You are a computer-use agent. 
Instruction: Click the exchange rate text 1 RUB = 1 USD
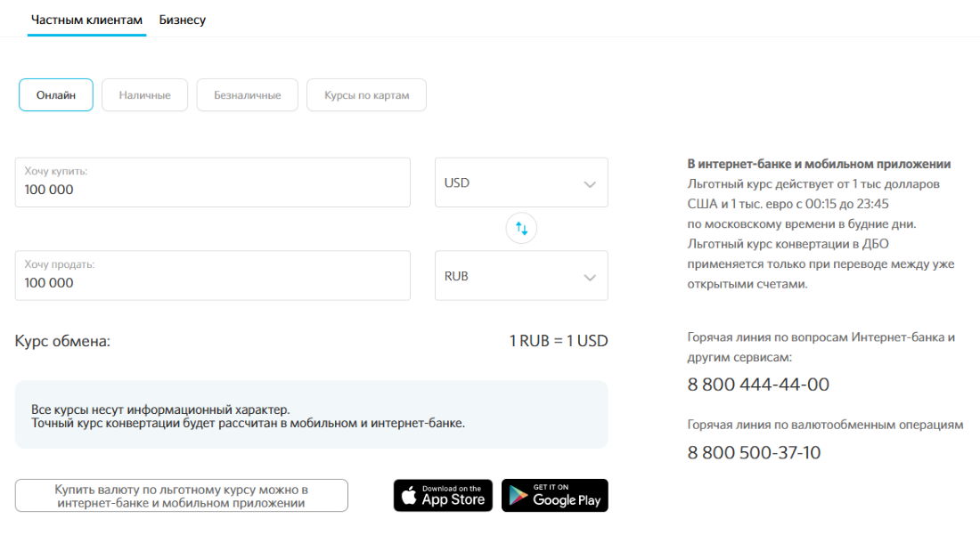pos(558,341)
